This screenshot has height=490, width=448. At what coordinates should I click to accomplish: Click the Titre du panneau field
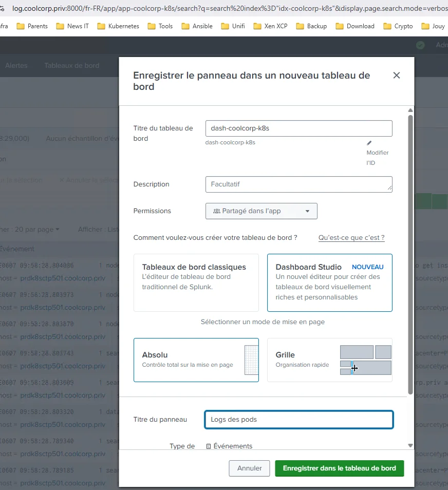click(299, 419)
